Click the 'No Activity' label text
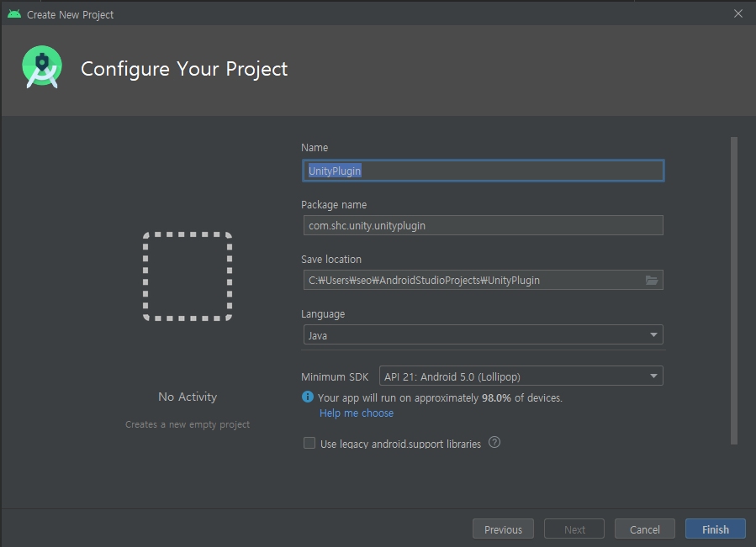The height and width of the screenshot is (547, 756). click(188, 397)
